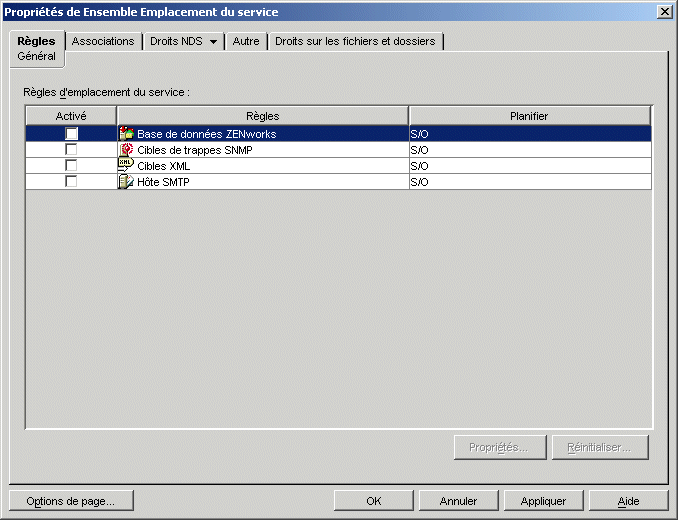This screenshot has width=678, height=520.
Task: Tick the Hôte SMTP checkbox
Action: (71, 181)
